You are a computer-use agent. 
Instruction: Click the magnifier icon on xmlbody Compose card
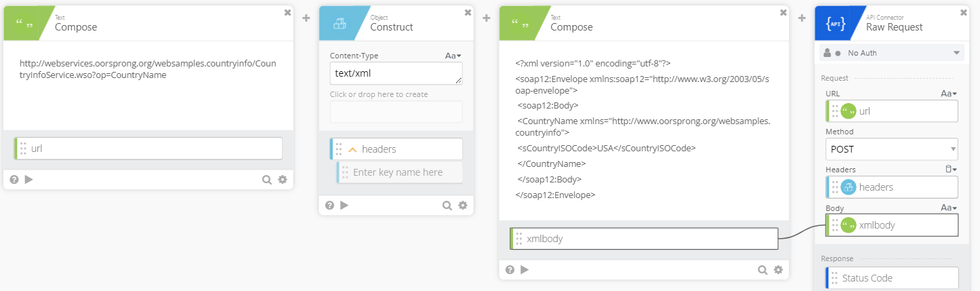pos(762,270)
